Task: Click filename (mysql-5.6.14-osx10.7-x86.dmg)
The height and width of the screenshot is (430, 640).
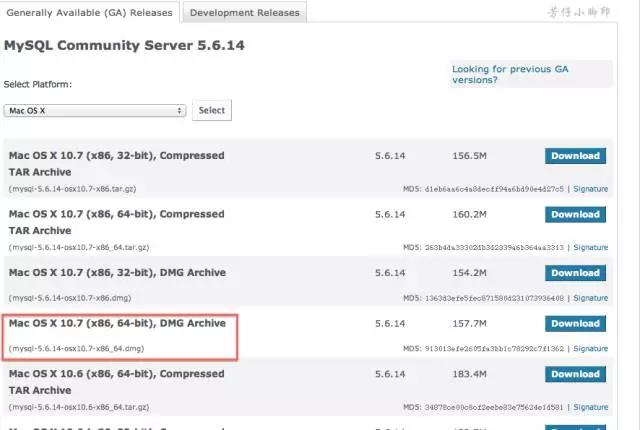Action: (x=70, y=298)
